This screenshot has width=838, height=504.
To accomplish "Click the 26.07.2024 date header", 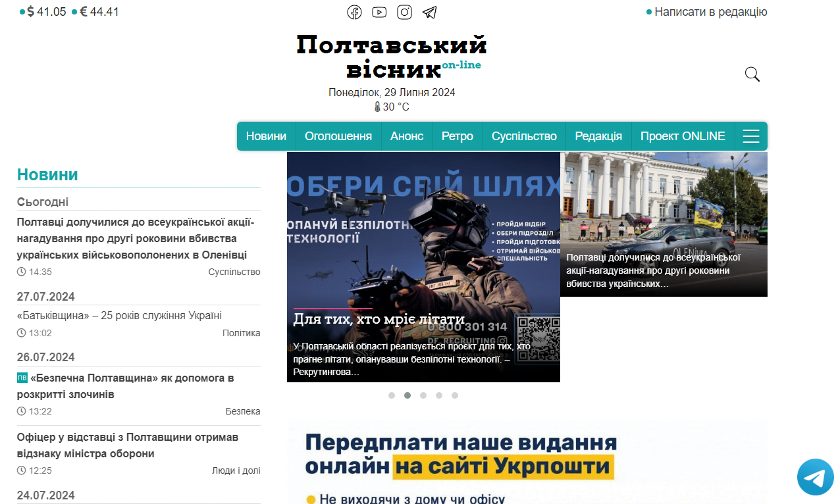I will coord(46,357).
